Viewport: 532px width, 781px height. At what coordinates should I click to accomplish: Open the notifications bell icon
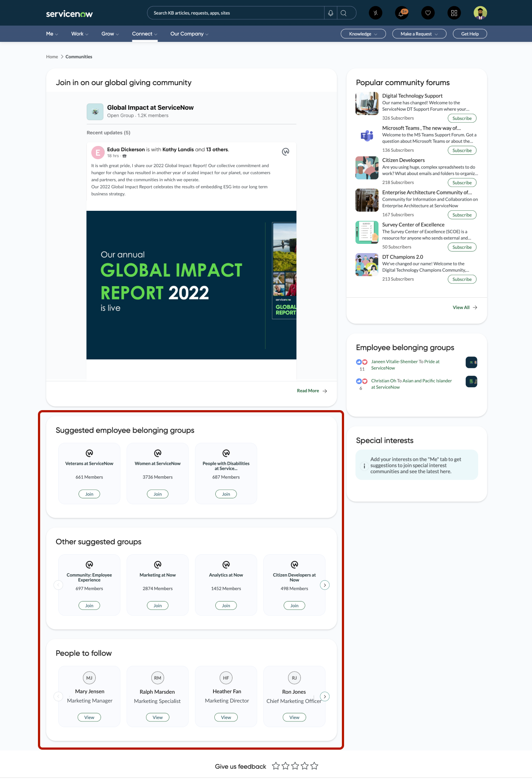401,13
